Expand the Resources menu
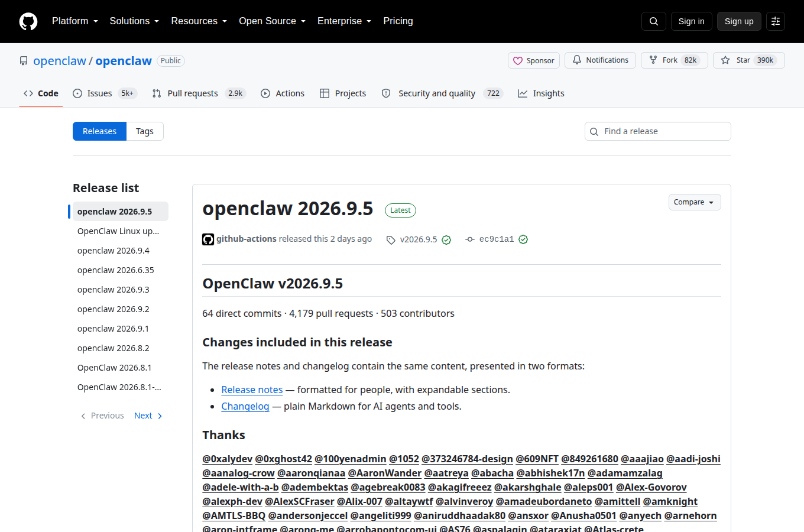 coord(199,21)
